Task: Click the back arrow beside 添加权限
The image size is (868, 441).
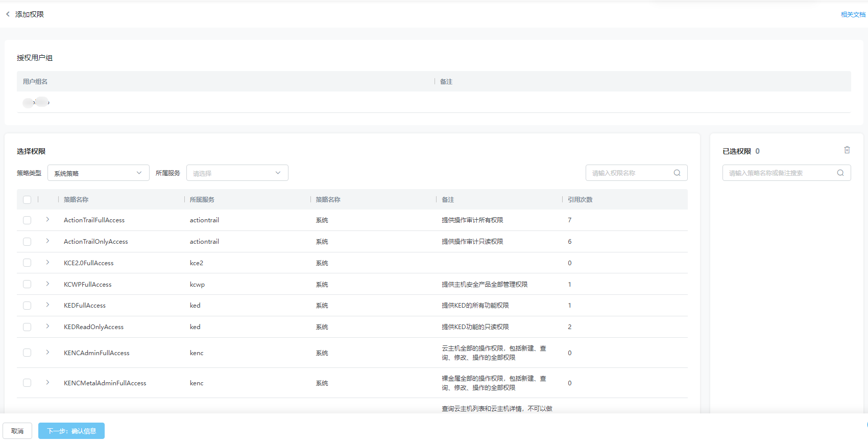Action: (8, 14)
